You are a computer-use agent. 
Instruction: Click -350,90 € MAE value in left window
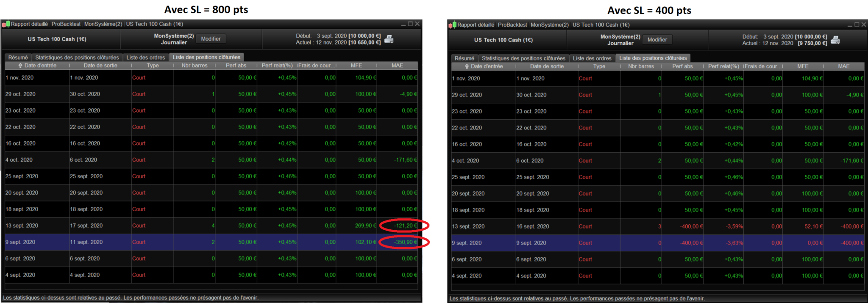click(406, 242)
